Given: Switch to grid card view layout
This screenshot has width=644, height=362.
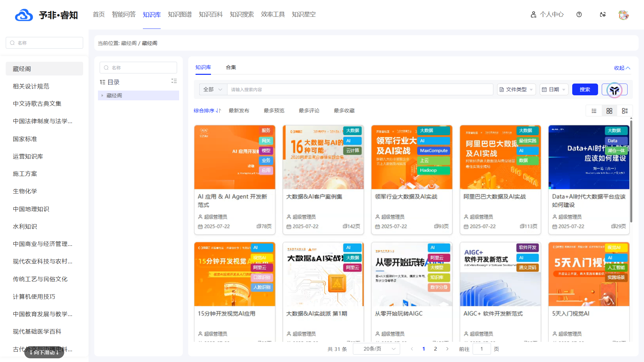Looking at the screenshot, I should point(609,111).
